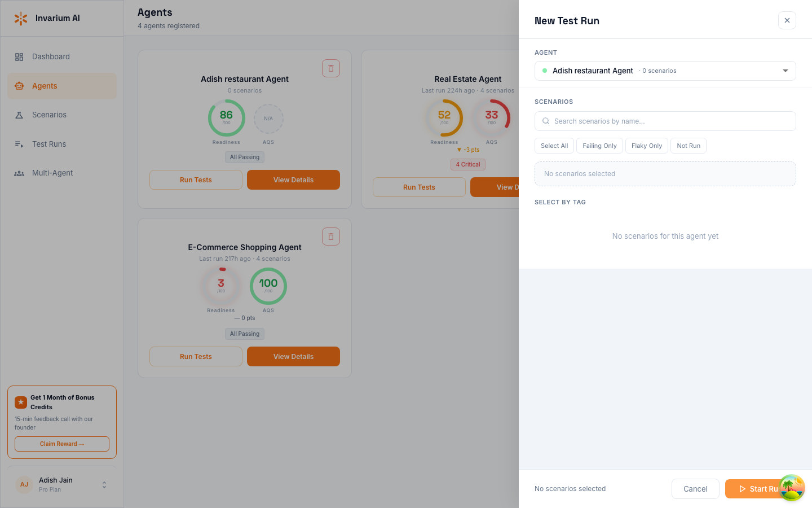Click the Multi-Agent group icon
The image size is (812, 508).
[19, 173]
